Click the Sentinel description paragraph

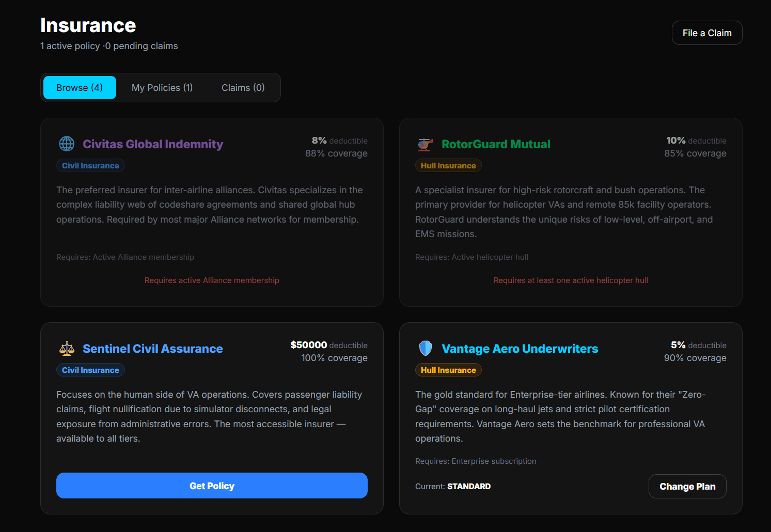(x=209, y=416)
